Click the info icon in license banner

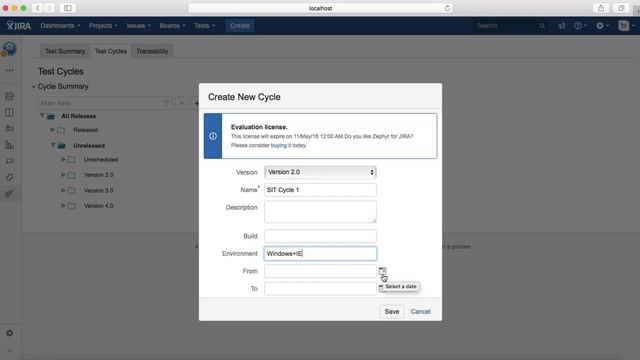click(x=213, y=136)
